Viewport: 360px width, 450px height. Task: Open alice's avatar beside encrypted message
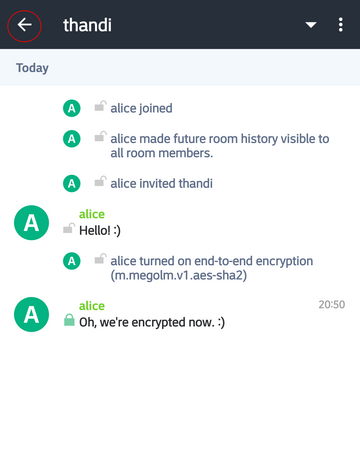coord(31,314)
